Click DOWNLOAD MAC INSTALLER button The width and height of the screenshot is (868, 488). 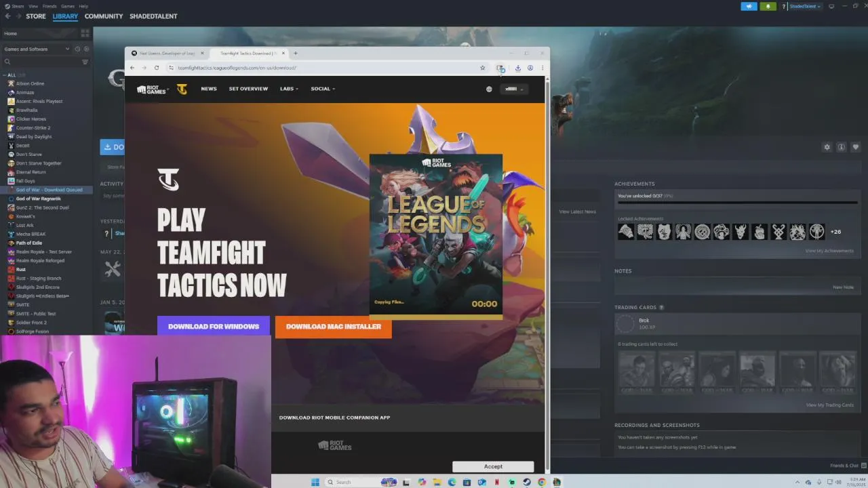(334, 326)
